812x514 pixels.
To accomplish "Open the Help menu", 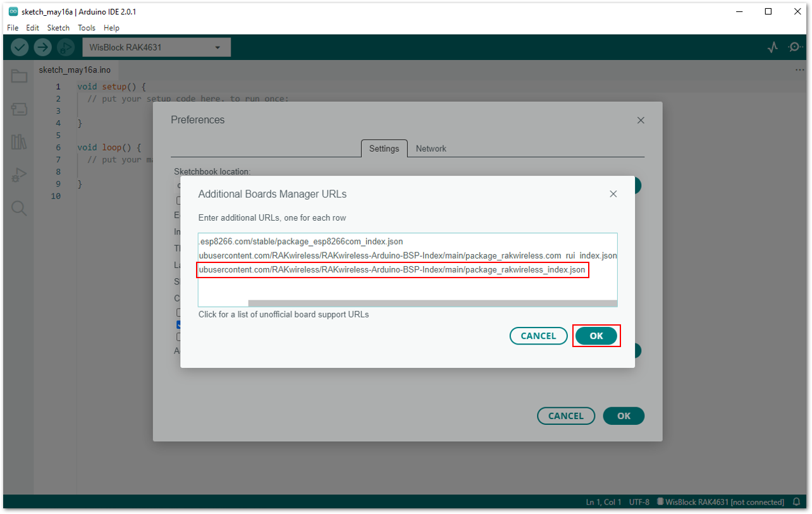I will (111, 28).
